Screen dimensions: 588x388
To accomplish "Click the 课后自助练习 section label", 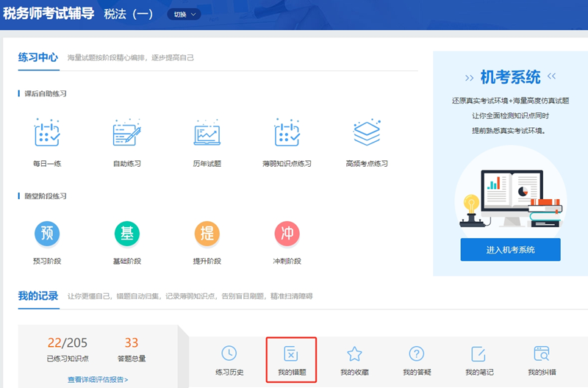I will point(46,94).
